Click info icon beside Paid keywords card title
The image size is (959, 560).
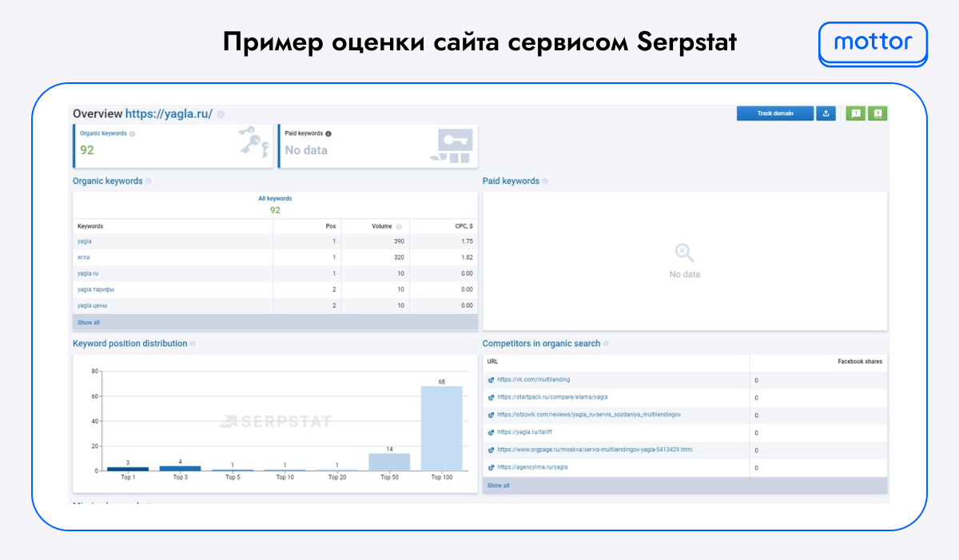click(x=328, y=133)
